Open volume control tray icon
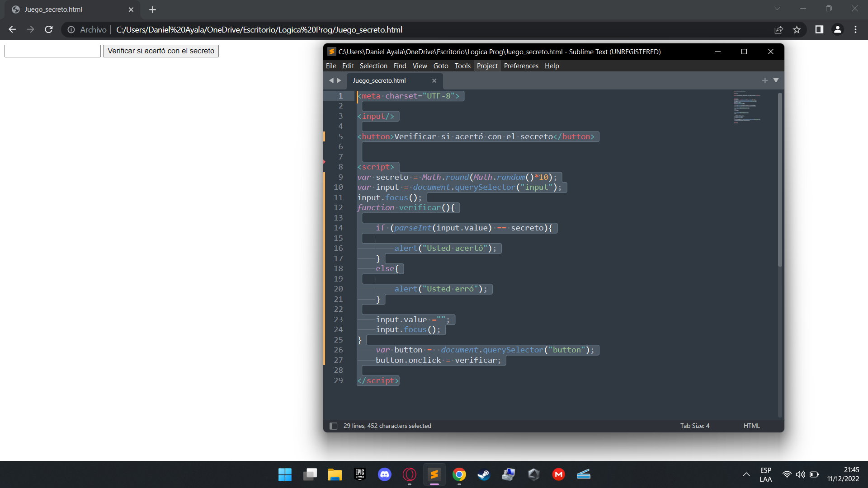This screenshot has height=488, width=868. pyautogui.click(x=801, y=474)
